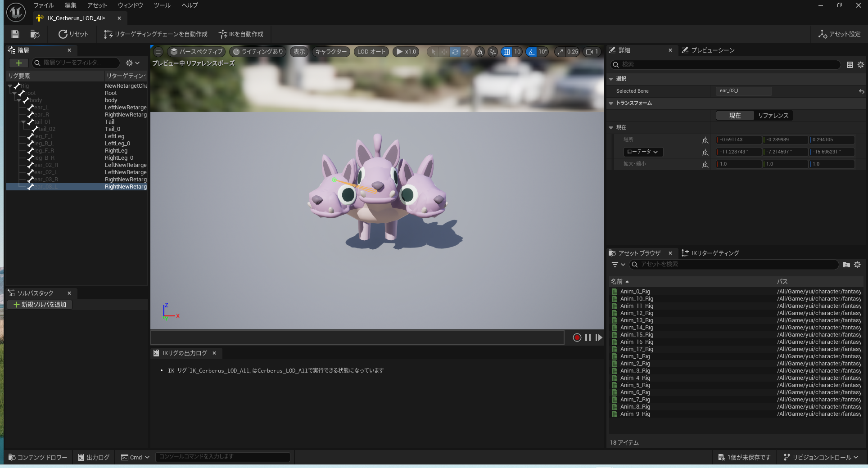Open the ライティングあり view mode dropdown
The height and width of the screenshot is (468, 868).
coord(258,52)
